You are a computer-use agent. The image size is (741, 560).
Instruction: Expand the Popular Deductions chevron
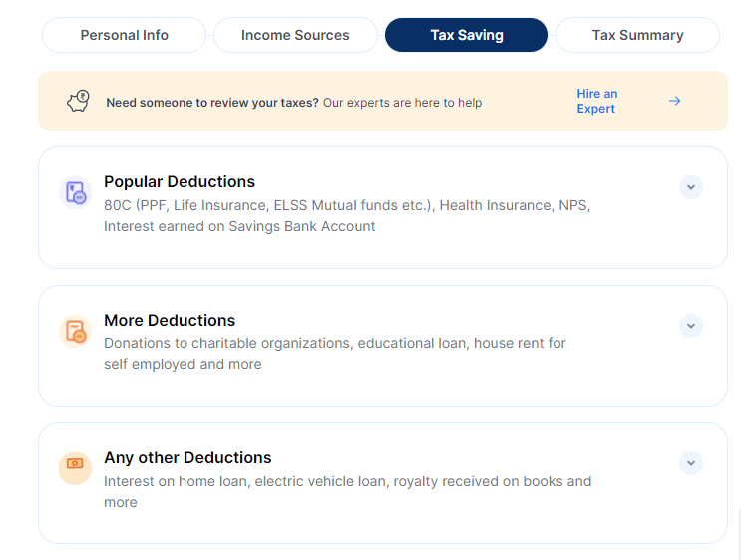(691, 187)
